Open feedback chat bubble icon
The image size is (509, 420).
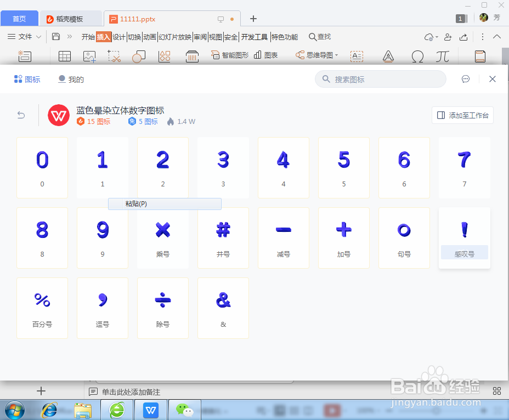tap(466, 79)
